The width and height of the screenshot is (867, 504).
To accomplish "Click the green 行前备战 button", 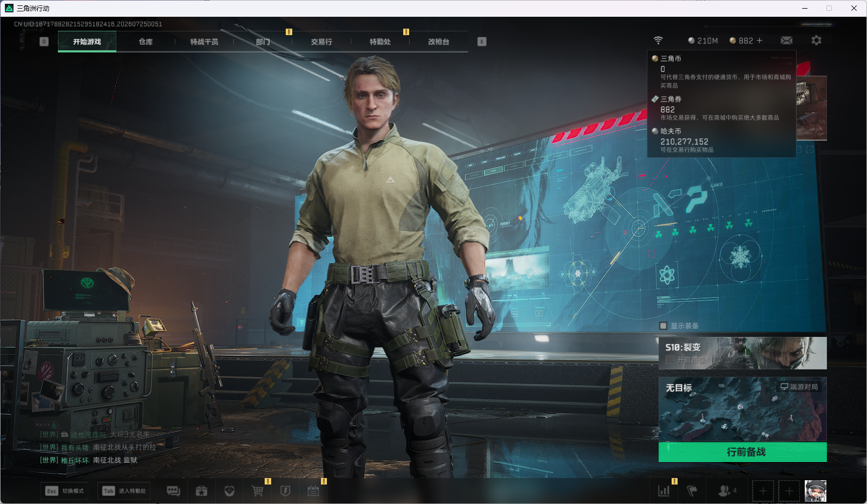I will (743, 452).
